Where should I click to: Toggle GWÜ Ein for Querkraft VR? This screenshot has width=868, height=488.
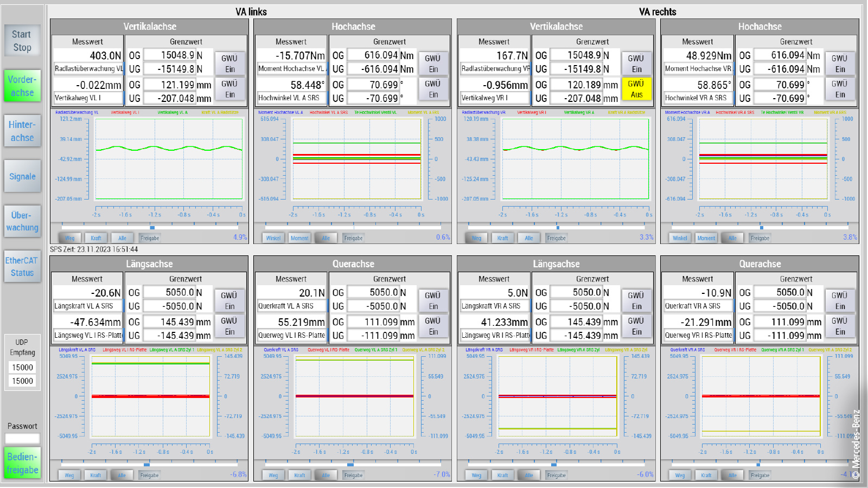pyautogui.click(x=840, y=300)
